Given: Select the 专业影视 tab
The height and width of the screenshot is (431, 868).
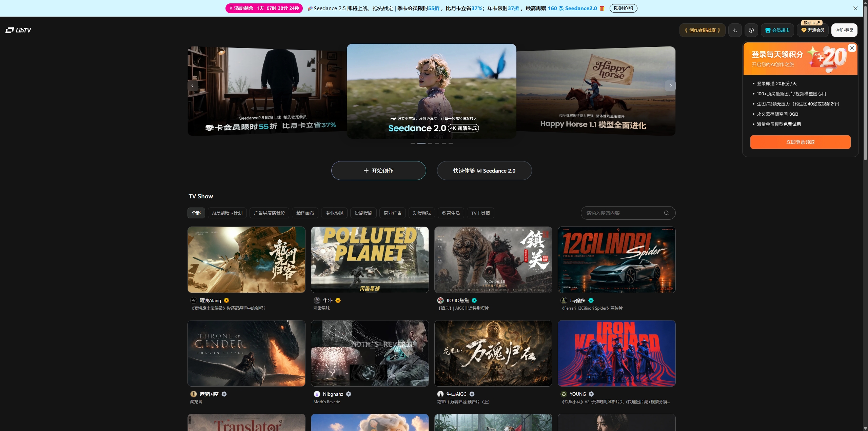Looking at the screenshot, I should coord(334,213).
